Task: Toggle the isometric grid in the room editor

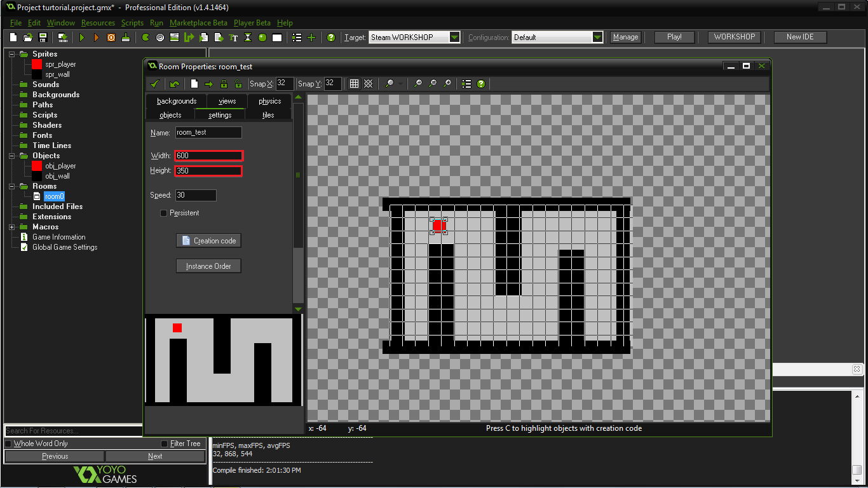Action: [x=369, y=83]
